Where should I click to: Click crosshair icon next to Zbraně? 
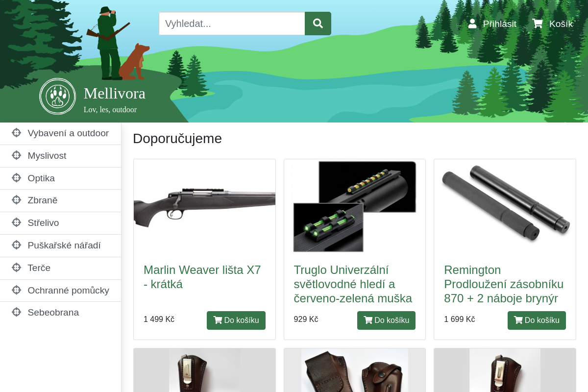16,200
